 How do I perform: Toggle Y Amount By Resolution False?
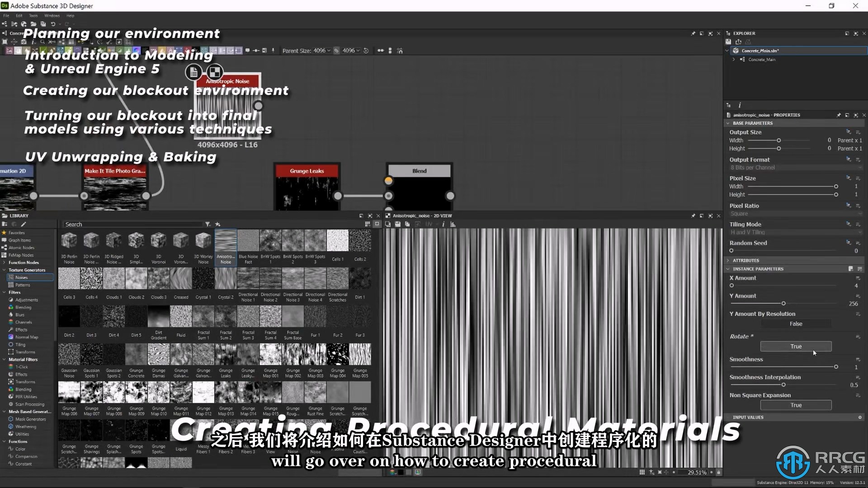coord(795,324)
